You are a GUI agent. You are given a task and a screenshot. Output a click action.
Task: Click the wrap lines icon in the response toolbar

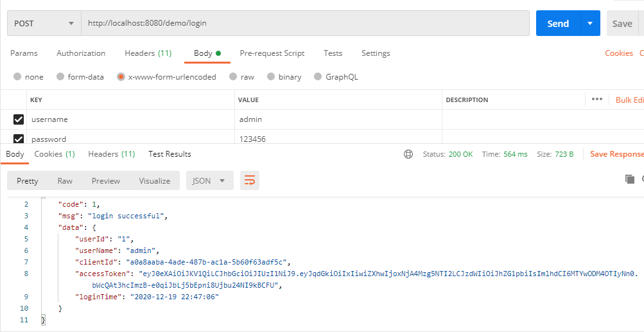[250, 180]
